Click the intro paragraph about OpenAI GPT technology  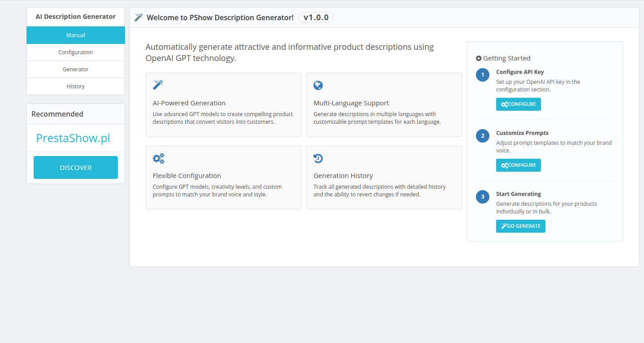(x=290, y=52)
